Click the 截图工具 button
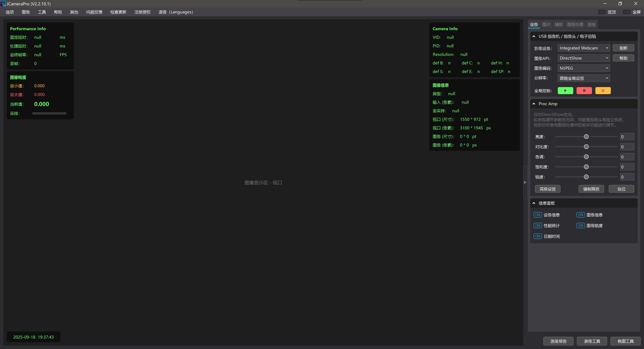This screenshot has width=644, height=349. click(625, 341)
